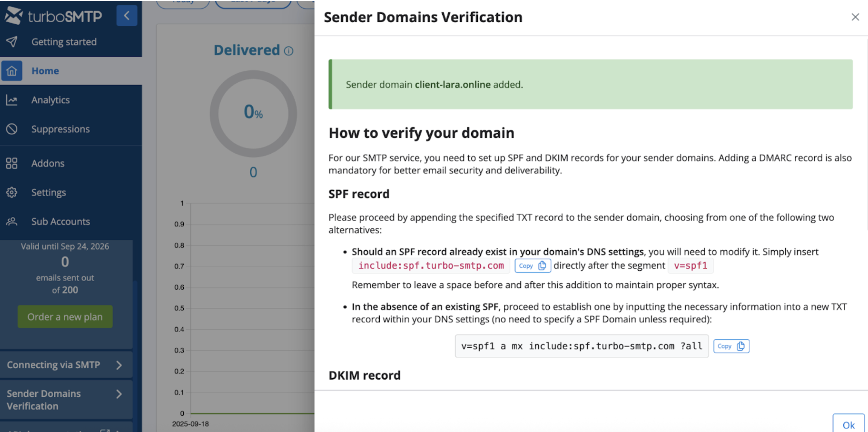Click the Analytics chart icon

tap(12, 100)
